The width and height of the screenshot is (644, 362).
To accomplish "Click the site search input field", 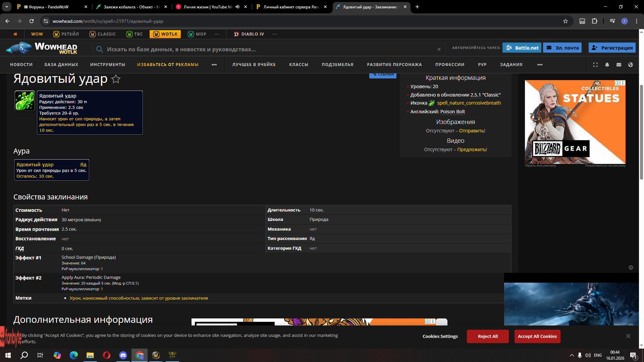I will 268,49.
